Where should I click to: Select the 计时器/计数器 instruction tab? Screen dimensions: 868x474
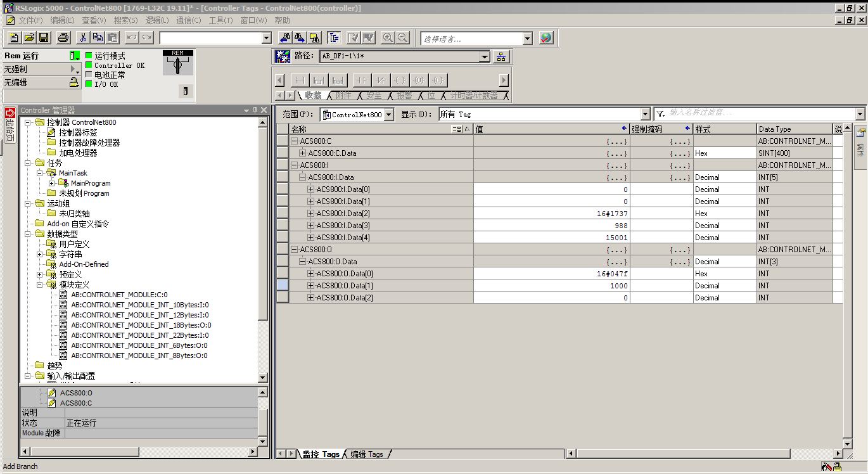473,96
